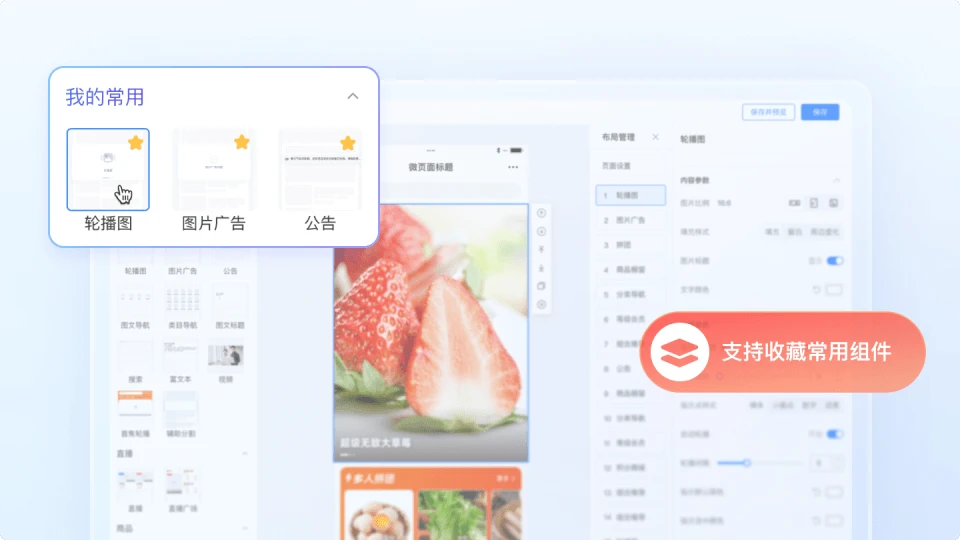Add the 直播 component thumbnail
This screenshot has height=540, width=960.
click(135, 484)
